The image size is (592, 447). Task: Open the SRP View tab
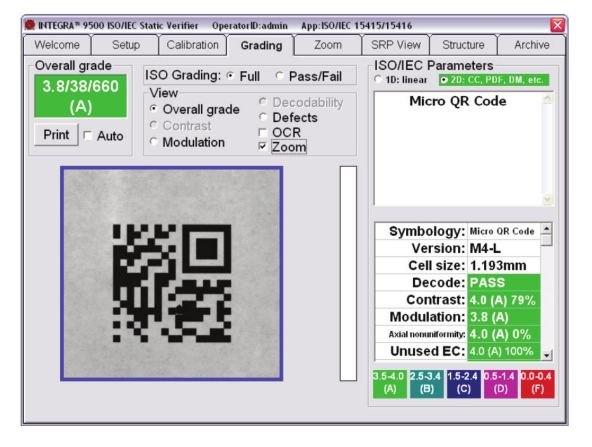tap(396, 45)
